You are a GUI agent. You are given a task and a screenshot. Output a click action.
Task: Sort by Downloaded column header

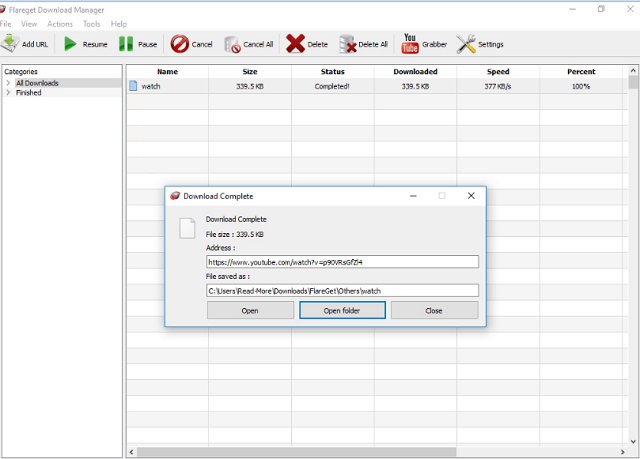coord(416,71)
